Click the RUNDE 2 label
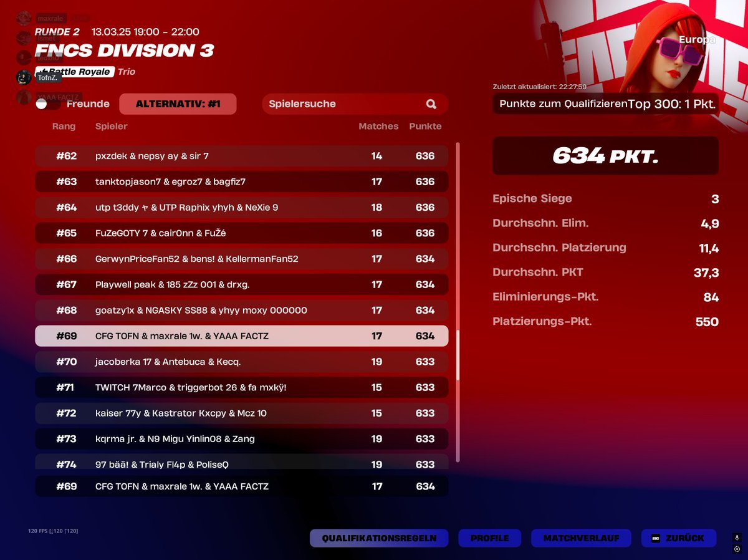748x560 pixels. 57,31
